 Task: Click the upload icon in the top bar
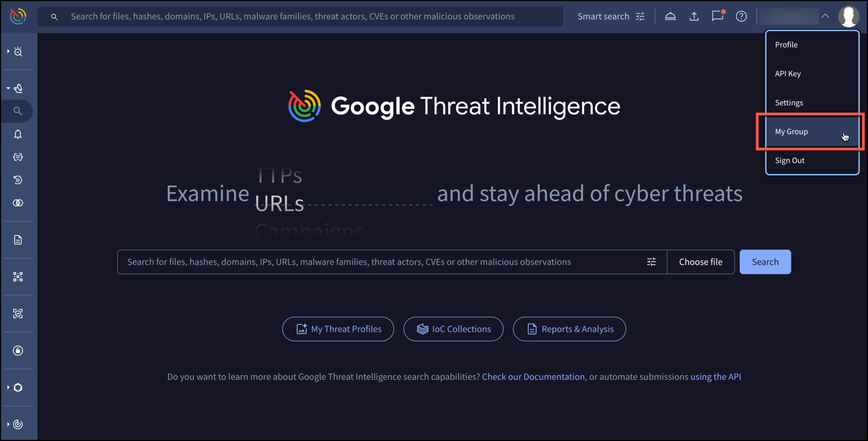[x=694, y=16]
